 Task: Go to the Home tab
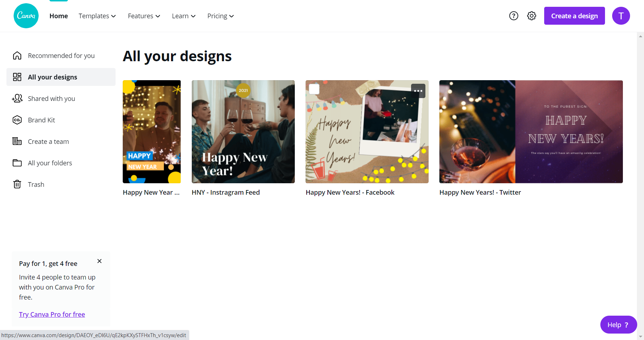59,16
